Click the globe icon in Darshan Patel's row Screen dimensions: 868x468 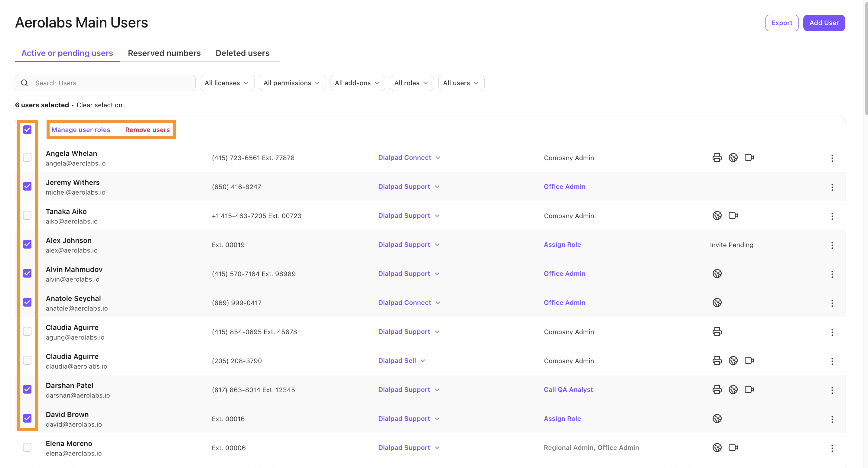(733, 389)
